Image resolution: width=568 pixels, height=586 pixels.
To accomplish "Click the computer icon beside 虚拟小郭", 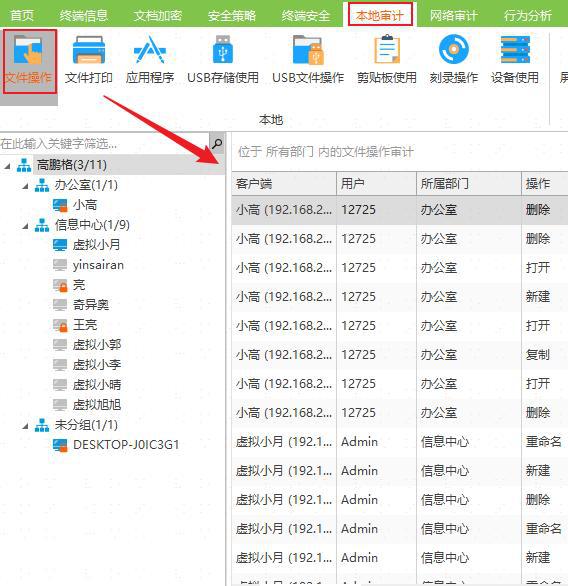I will [x=60, y=345].
